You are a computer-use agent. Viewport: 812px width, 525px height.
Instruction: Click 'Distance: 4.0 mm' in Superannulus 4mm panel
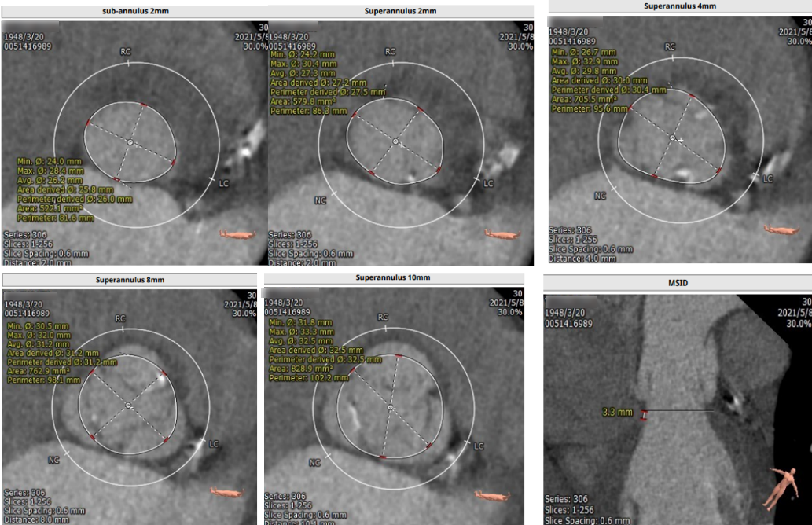(x=582, y=259)
